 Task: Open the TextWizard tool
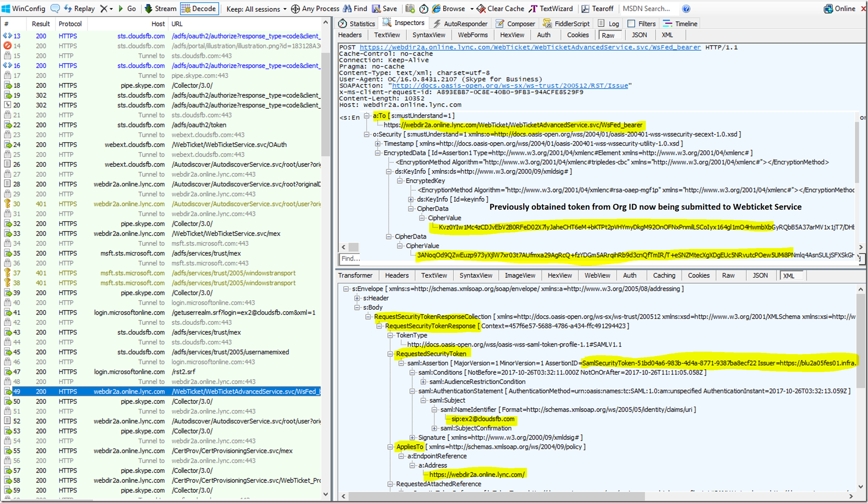tap(551, 8)
